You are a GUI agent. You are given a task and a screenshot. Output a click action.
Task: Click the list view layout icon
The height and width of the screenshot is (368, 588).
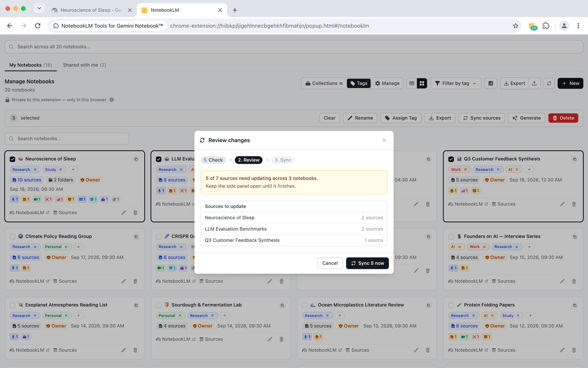[412, 83]
